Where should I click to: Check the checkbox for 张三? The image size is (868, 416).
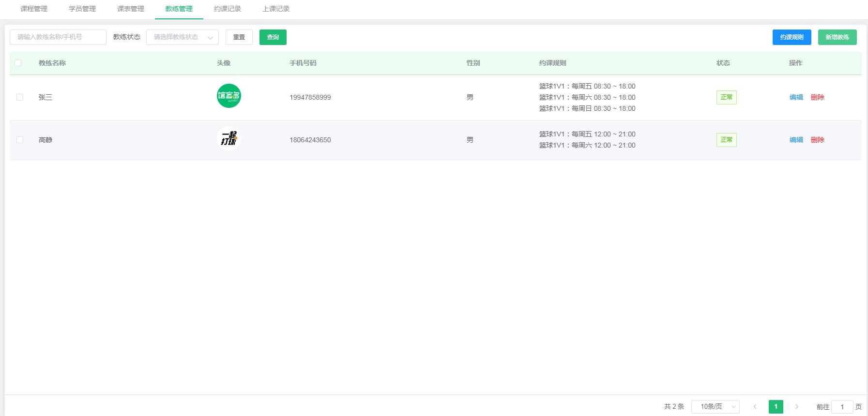tap(20, 97)
